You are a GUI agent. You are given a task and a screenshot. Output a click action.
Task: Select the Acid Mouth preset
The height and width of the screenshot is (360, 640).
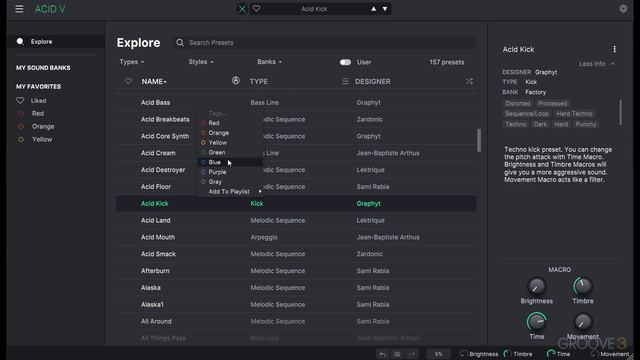click(296, 237)
